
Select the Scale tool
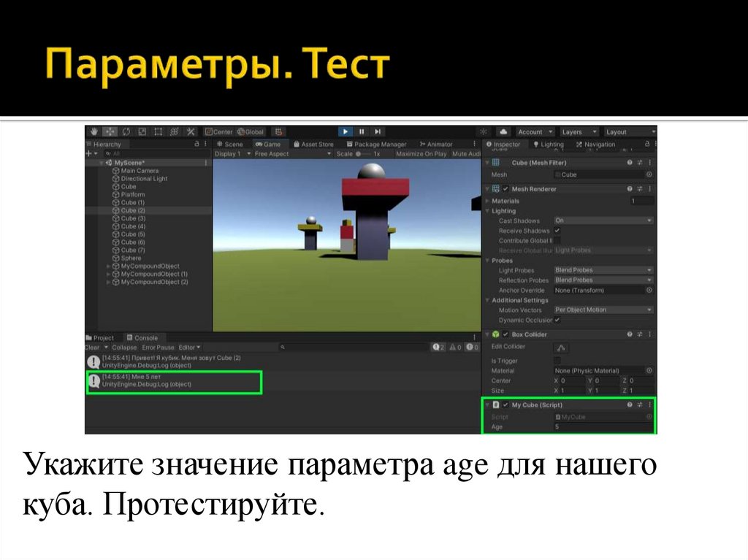tap(142, 131)
